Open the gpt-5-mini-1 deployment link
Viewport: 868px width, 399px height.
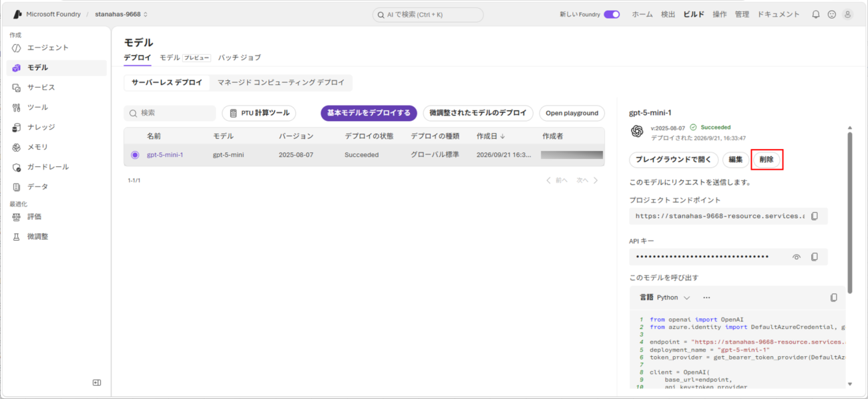tap(165, 155)
